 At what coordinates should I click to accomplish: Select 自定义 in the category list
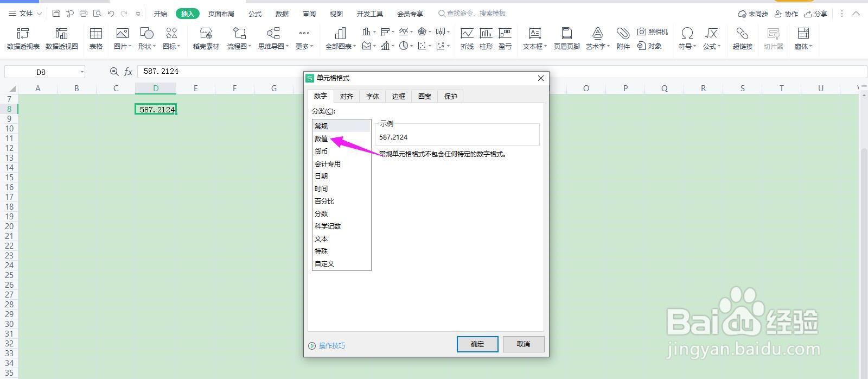(341, 263)
